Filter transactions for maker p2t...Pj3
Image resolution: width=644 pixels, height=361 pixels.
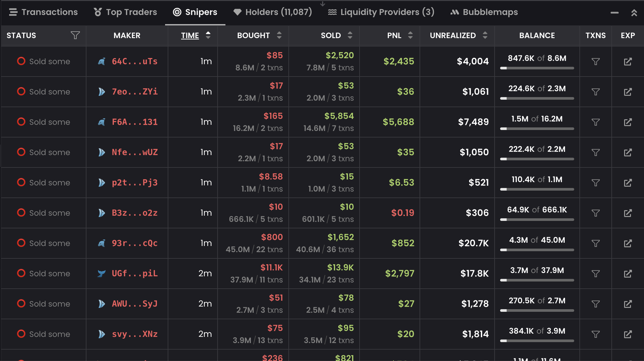click(x=595, y=183)
